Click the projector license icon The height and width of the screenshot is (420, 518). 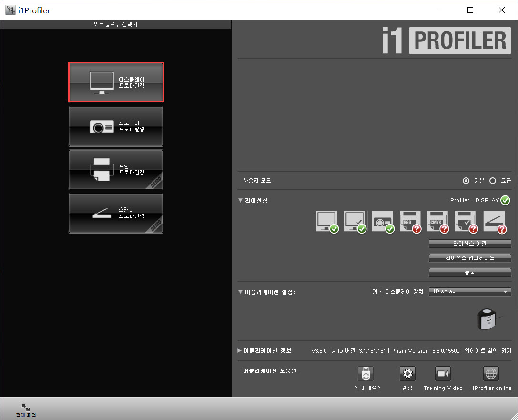(383, 222)
